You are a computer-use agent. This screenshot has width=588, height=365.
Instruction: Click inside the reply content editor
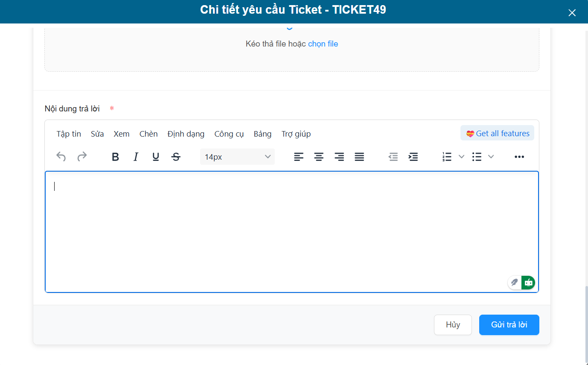tap(291, 231)
